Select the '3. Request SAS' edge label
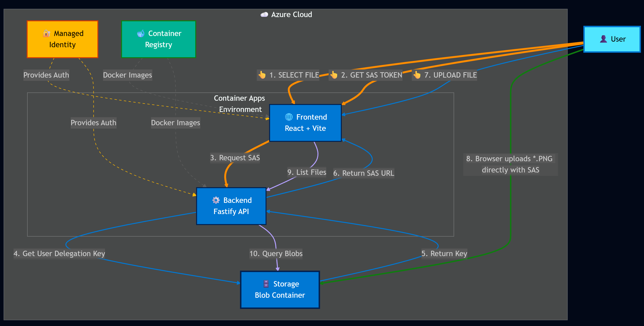This screenshot has height=326, width=644. (x=235, y=158)
